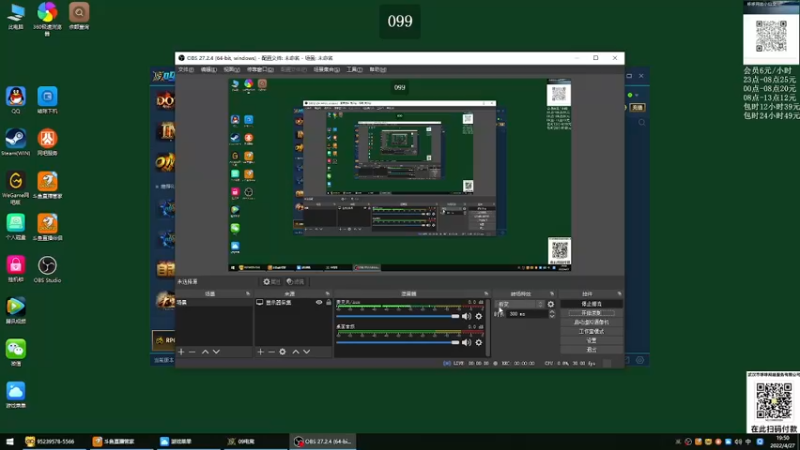Select the scene entry in Scenes list

click(x=214, y=303)
